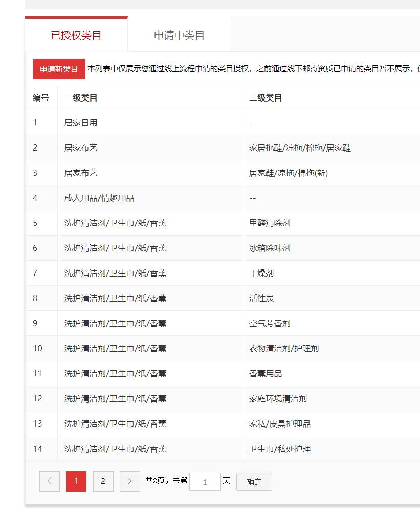Image resolution: width=420 pixels, height=508 pixels.
Task: Select the 成人用品/情趣用品 row
Action: click(x=99, y=198)
